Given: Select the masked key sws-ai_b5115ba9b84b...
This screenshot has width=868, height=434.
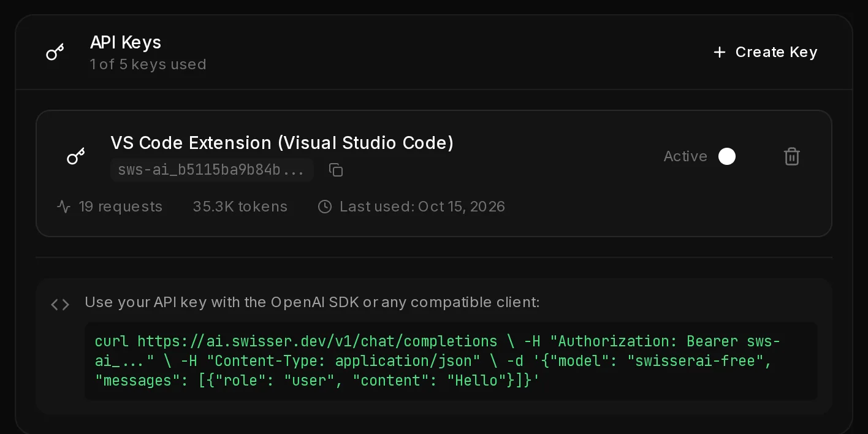Looking at the screenshot, I should pyautogui.click(x=211, y=170).
